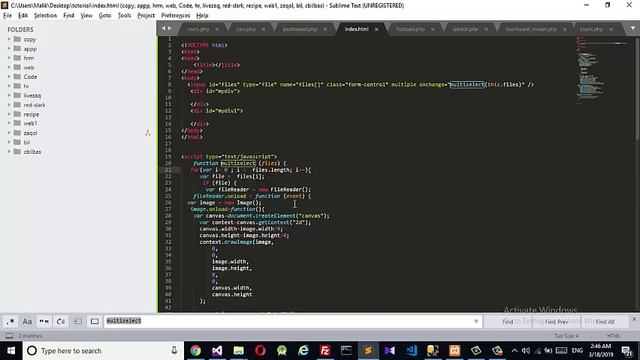The height and width of the screenshot is (360, 640).
Task: Click the vertical editor scrollbar
Action: click(637, 88)
